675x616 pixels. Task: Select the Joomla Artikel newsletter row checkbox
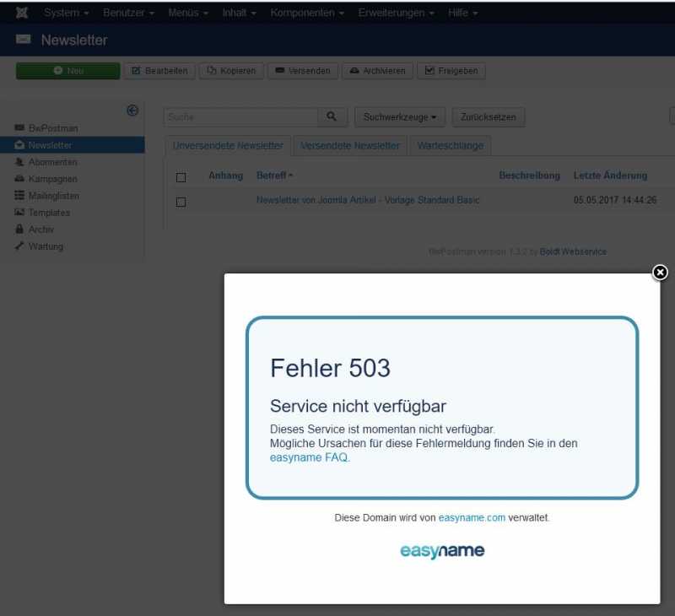coord(181,202)
